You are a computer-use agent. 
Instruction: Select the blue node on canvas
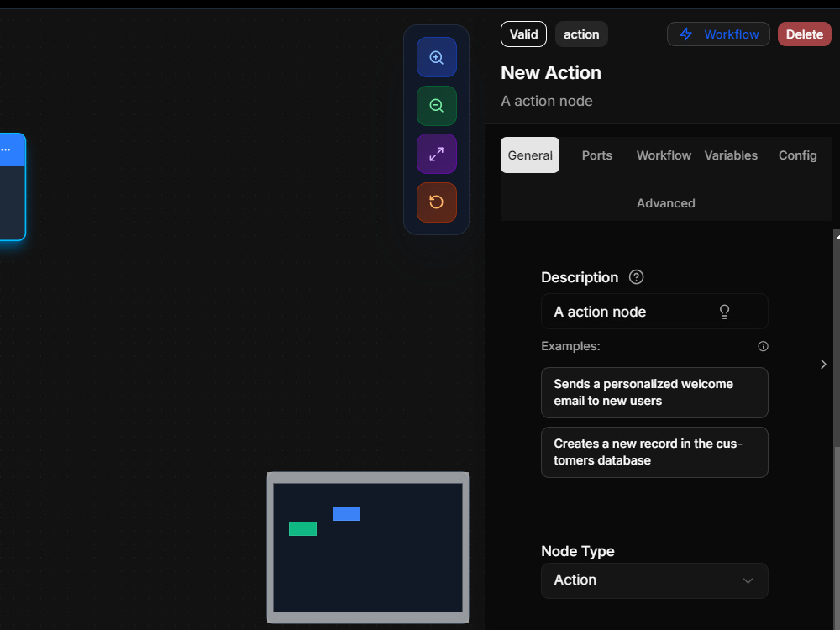[13, 186]
